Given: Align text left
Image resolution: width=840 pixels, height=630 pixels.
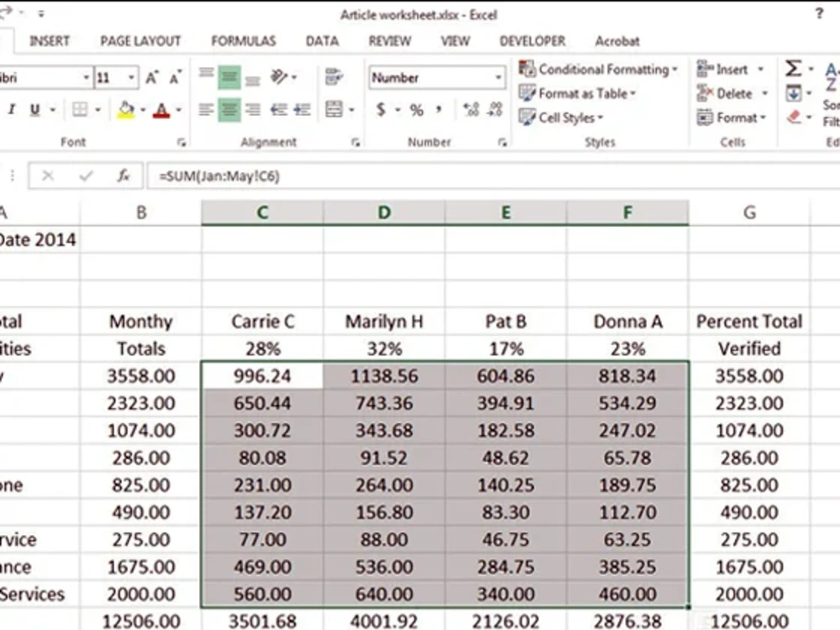Looking at the screenshot, I should 207,110.
